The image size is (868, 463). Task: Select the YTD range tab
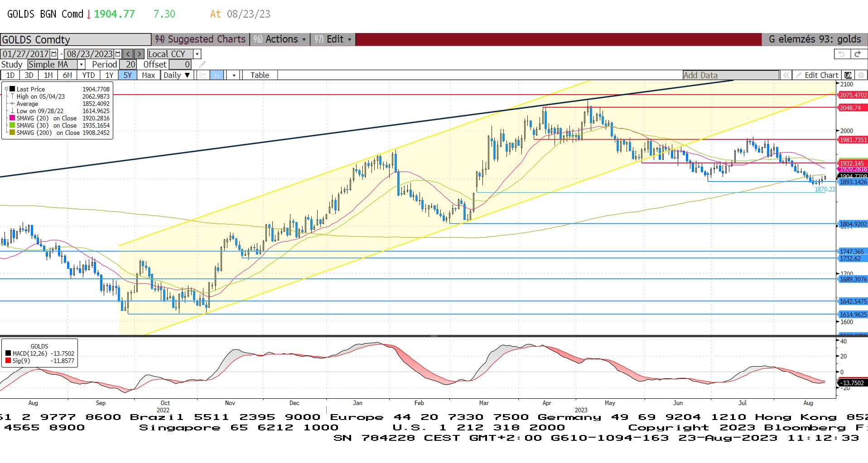(x=89, y=75)
